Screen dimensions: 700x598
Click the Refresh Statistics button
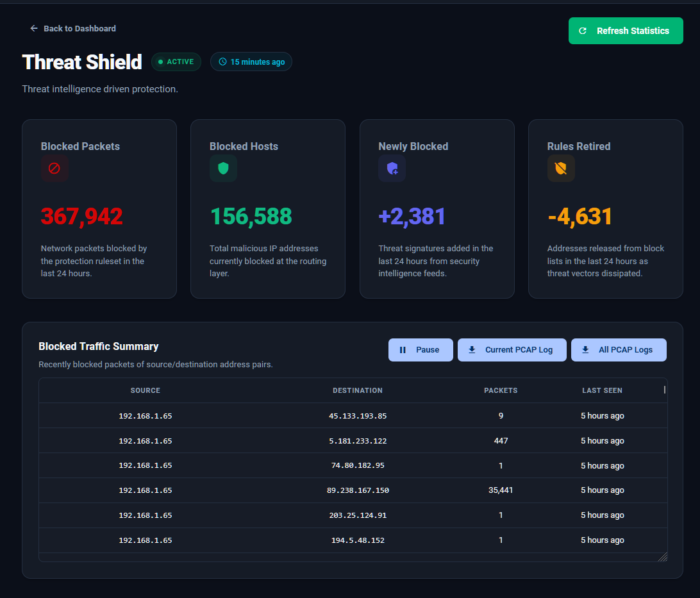[x=626, y=31]
